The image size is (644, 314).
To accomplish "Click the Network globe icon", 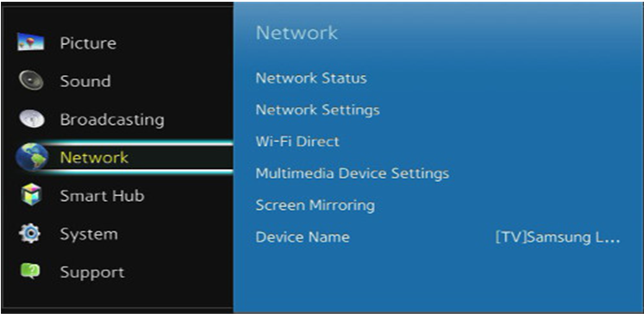I will pos(32,157).
